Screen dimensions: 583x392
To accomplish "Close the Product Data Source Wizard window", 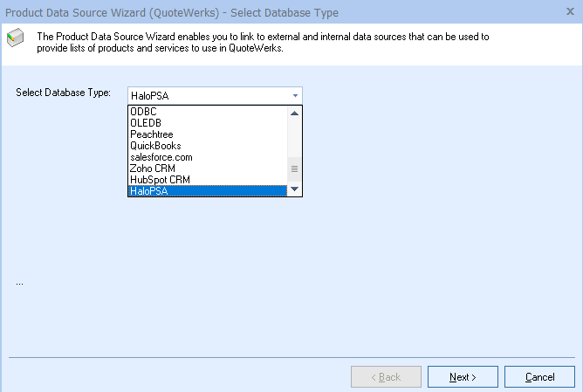I will (570, 13).
